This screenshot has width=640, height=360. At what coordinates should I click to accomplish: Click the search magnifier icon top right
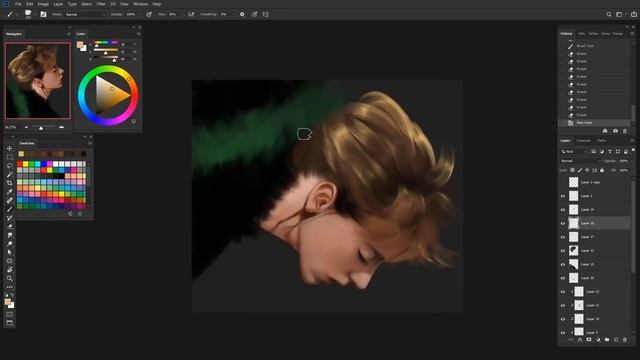(609, 14)
